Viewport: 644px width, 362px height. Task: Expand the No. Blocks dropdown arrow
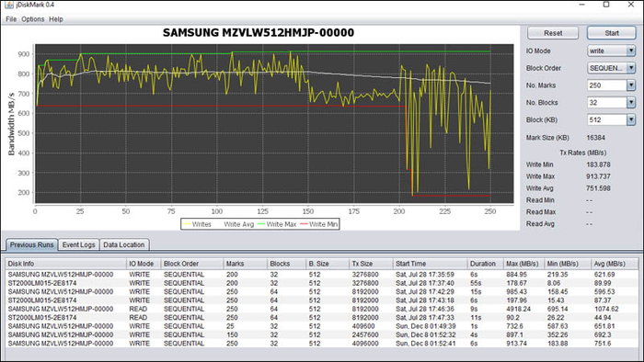point(631,102)
